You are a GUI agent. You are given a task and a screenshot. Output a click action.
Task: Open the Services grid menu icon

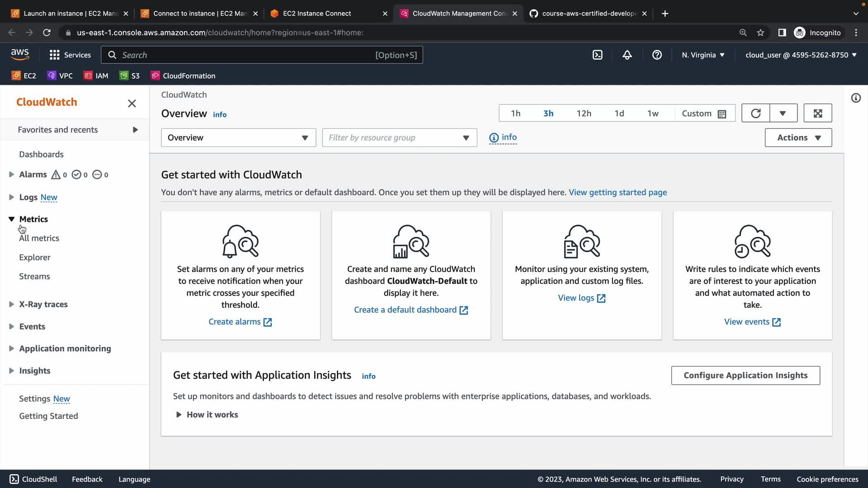coord(55,55)
